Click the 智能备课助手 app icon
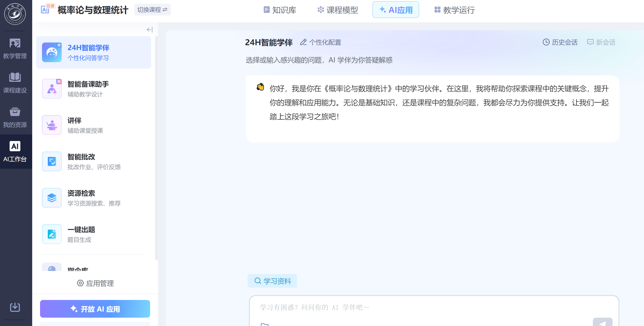This screenshot has height=326, width=644. (52, 89)
